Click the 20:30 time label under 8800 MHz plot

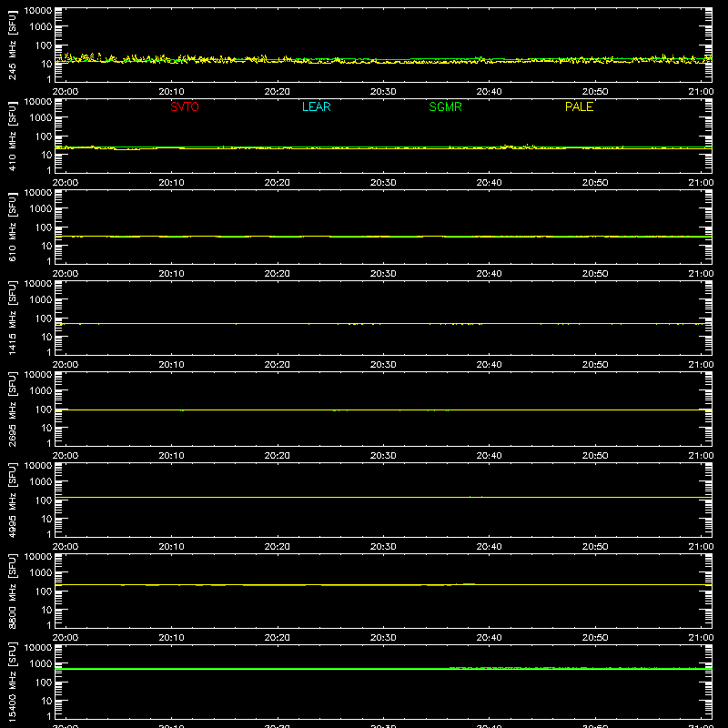(383, 638)
